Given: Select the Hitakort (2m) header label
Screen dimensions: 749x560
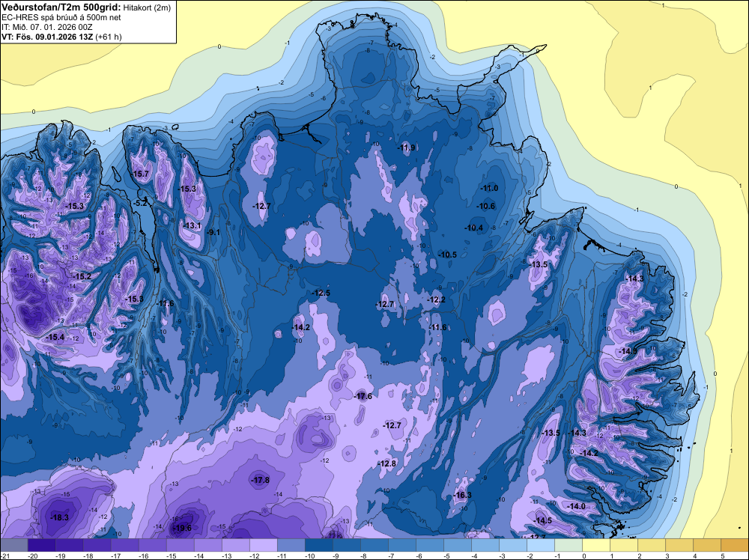Looking at the screenshot, I should [147, 7].
